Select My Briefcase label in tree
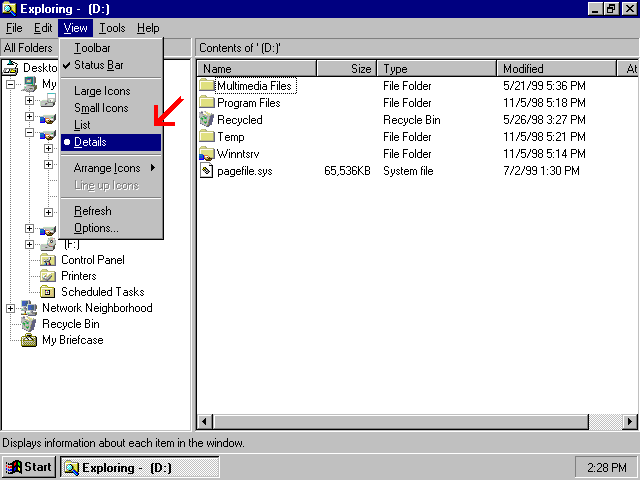Screen dimensions: 640x480 pyautogui.click(x=73, y=340)
